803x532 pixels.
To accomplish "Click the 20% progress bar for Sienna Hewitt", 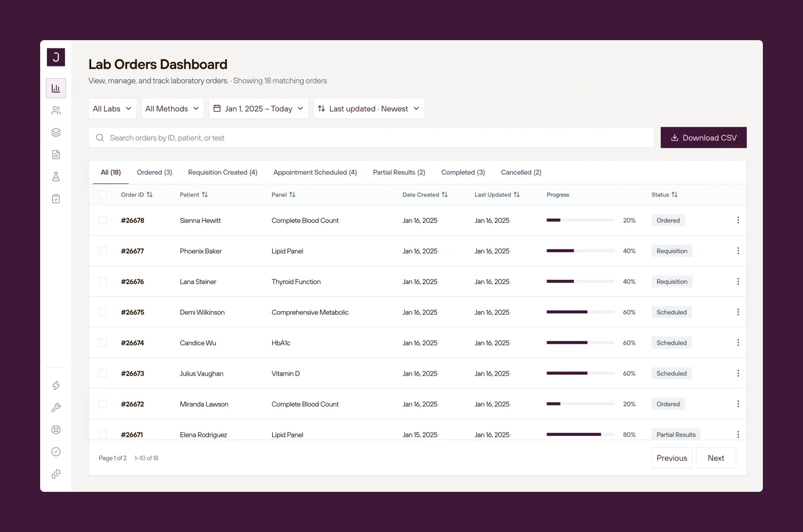I will [581, 220].
